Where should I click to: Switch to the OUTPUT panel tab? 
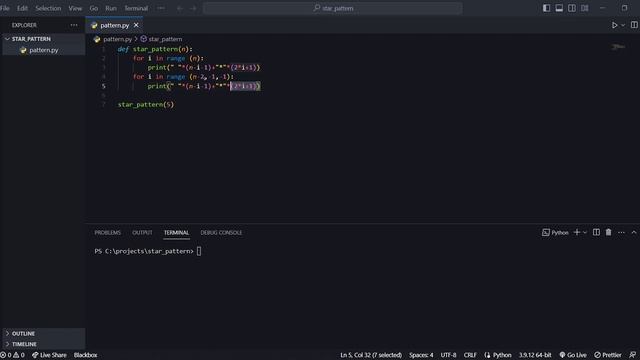pos(142,233)
